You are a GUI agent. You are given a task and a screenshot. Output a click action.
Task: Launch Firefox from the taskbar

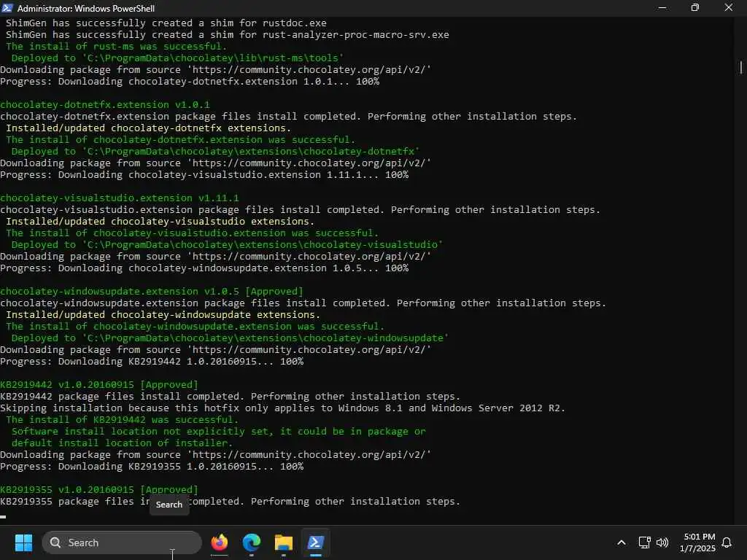pos(219,542)
